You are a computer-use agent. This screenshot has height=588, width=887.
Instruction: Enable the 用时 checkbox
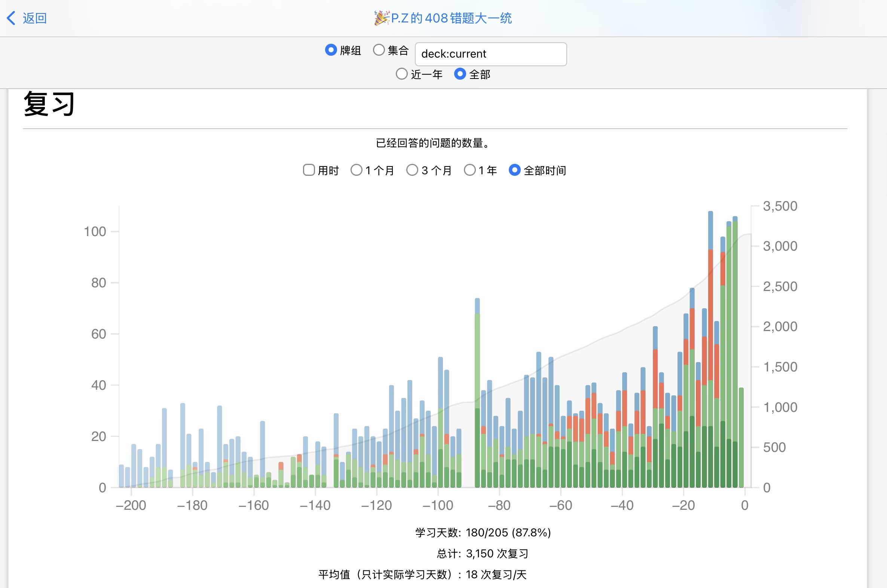(309, 170)
